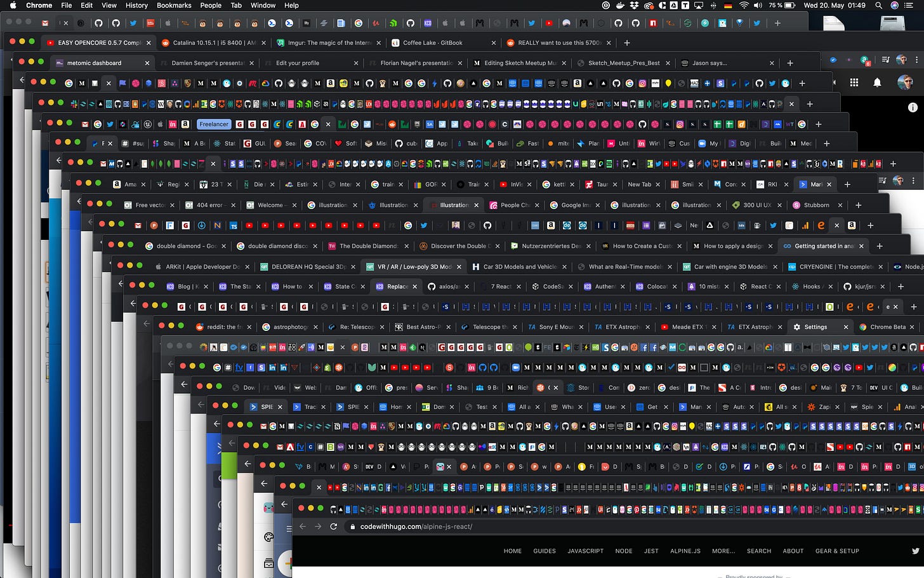Open the File menu
924x578 pixels.
tap(67, 5)
